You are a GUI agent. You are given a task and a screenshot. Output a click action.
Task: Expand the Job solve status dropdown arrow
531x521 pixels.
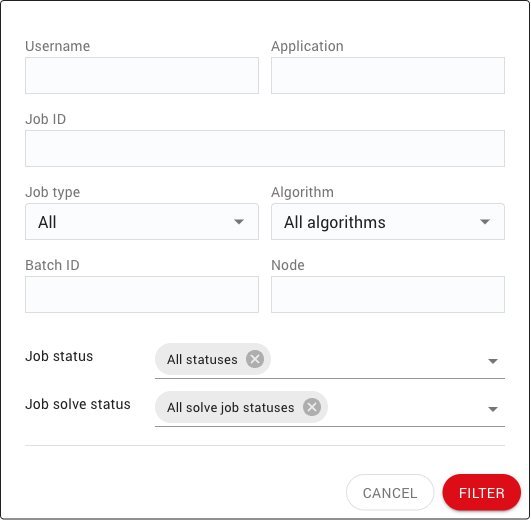pos(493,409)
